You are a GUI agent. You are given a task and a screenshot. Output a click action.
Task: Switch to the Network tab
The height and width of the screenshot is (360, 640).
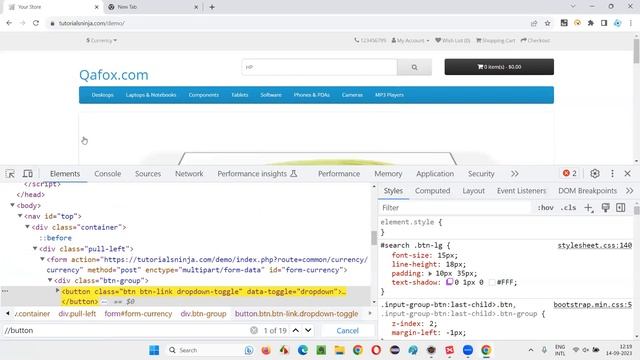189,173
